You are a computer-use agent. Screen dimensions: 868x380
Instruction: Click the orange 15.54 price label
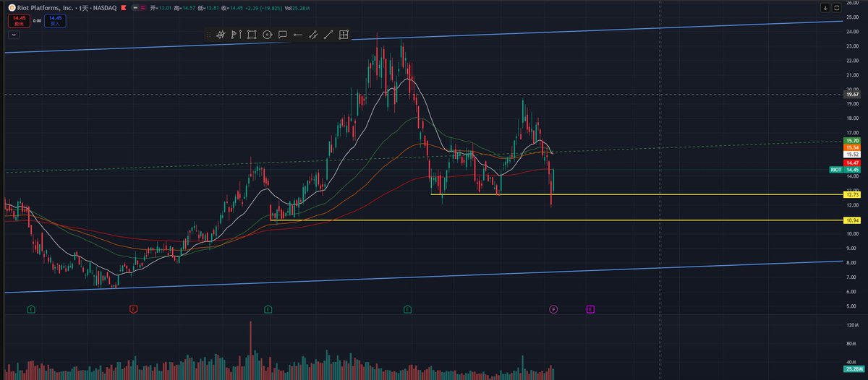tap(852, 147)
